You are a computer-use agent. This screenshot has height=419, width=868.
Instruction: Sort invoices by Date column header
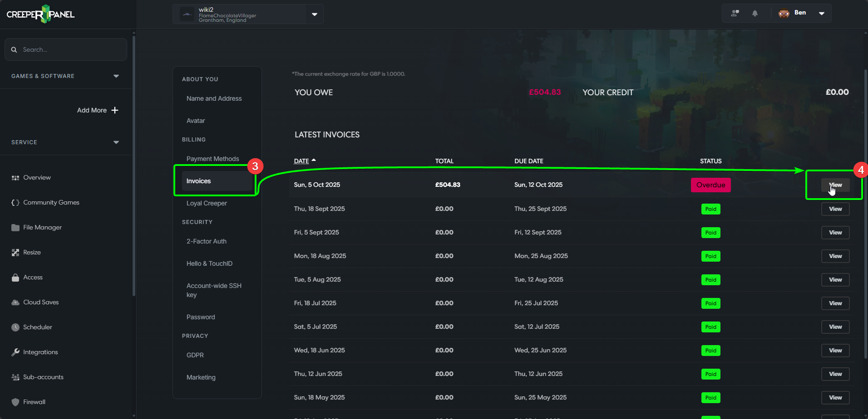click(301, 161)
